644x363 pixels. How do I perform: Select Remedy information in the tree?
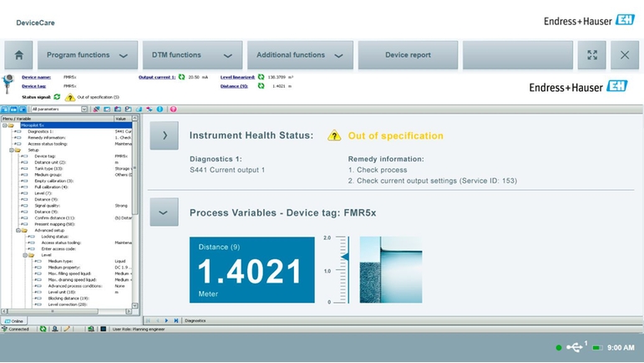(47, 137)
